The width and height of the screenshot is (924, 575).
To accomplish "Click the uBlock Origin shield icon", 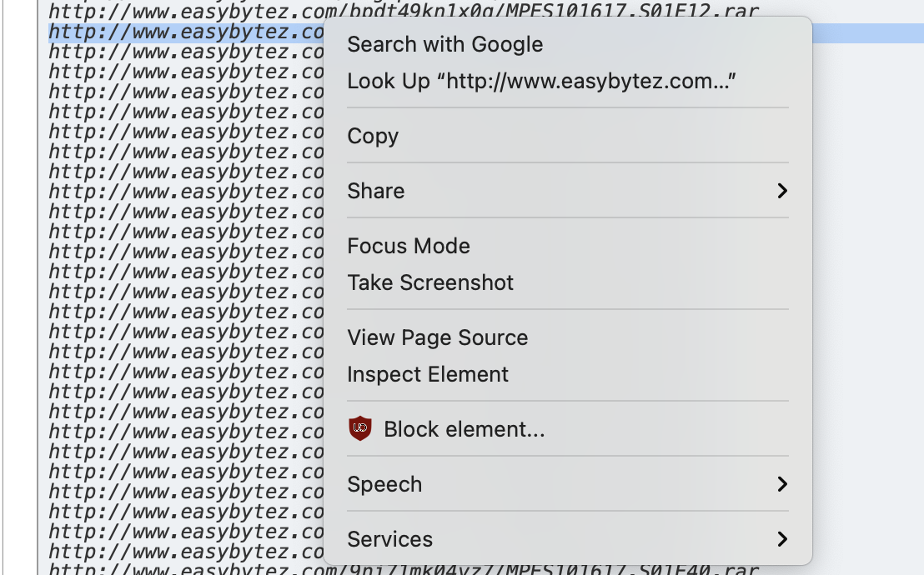I will coord(360,428).
